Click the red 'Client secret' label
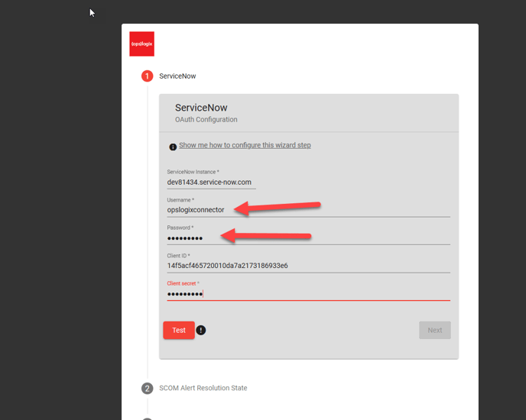Viewport: 526px width, 420px height. (183, 283)
